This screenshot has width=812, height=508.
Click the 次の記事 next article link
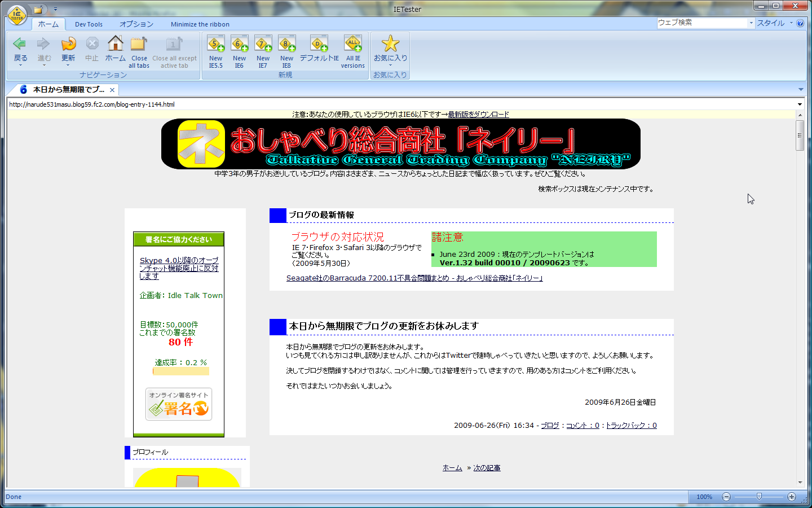tap(487, 468)
